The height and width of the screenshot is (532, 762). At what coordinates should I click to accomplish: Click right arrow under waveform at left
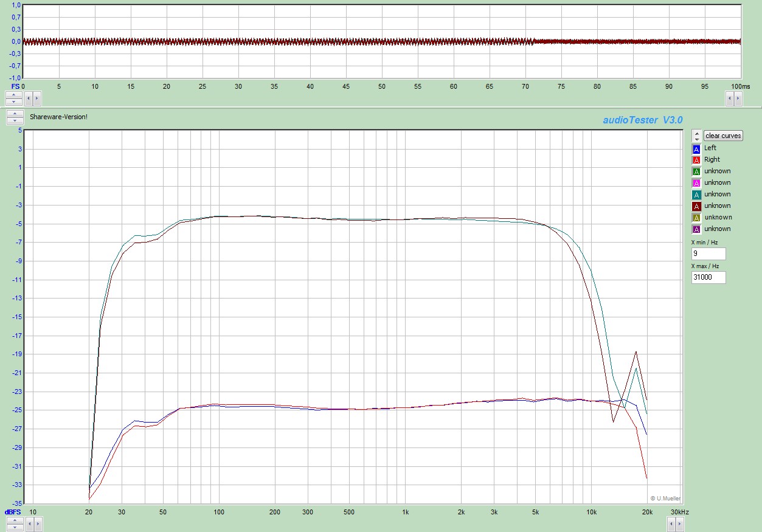click(36, 98)
